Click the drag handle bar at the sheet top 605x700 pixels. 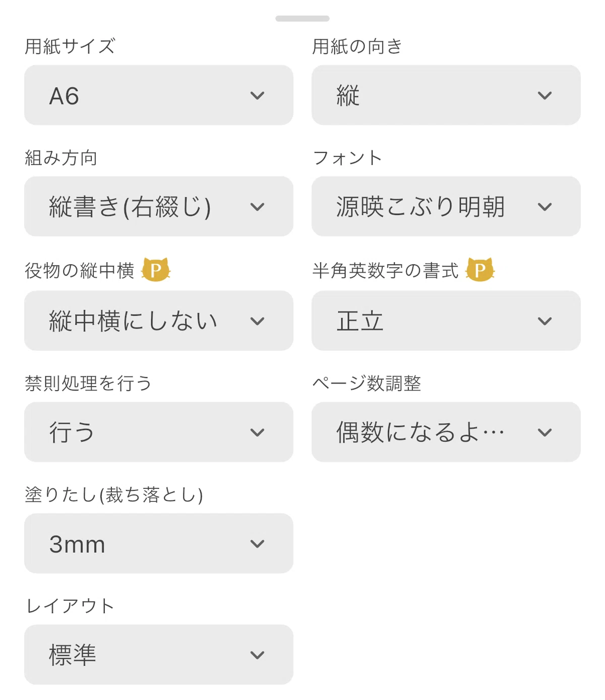[302, 19]
